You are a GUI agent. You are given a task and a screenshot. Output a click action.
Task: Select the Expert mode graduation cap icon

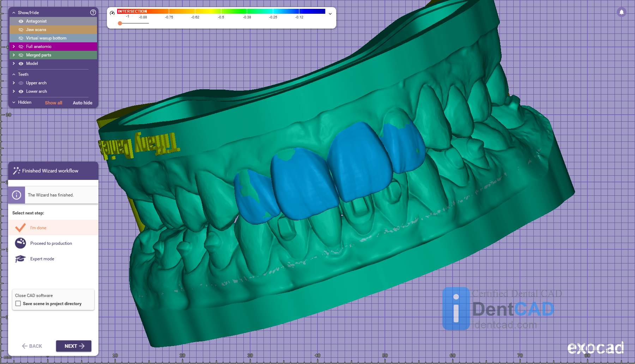[x=20, y=259]
